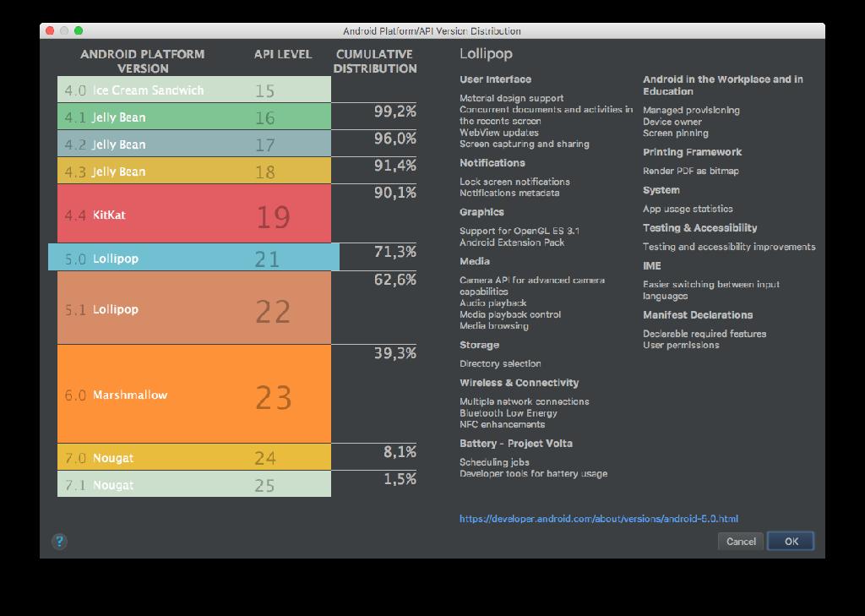Screen dimensions: 865x616
Task: Click Screen pinning text
Action: click(675, 134)
